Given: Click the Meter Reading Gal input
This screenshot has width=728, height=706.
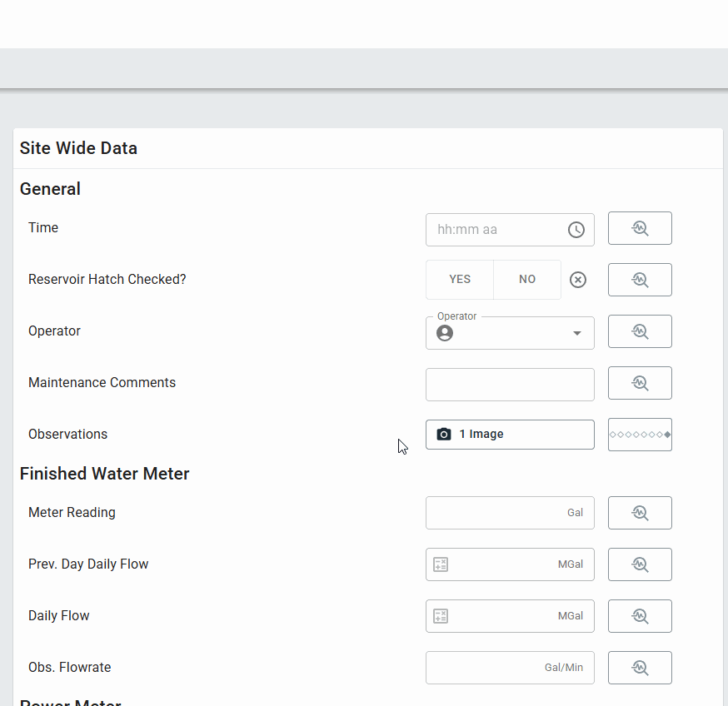Looking at the screenshot, I should [x=496, y=513].
